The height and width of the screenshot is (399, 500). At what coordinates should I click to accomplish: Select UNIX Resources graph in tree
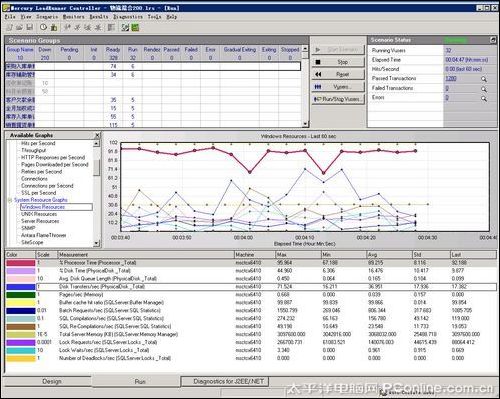pyautogui.click(x=39, y=214)
